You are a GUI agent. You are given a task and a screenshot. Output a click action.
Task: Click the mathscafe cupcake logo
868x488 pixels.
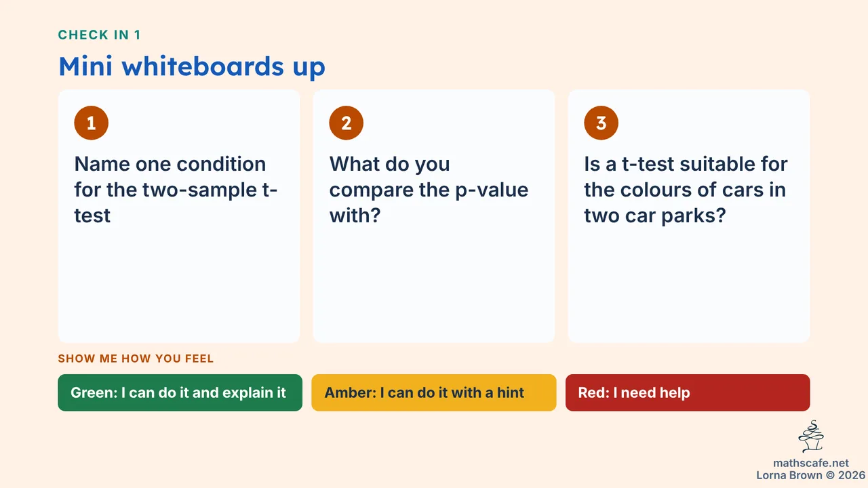pos(811,437)
